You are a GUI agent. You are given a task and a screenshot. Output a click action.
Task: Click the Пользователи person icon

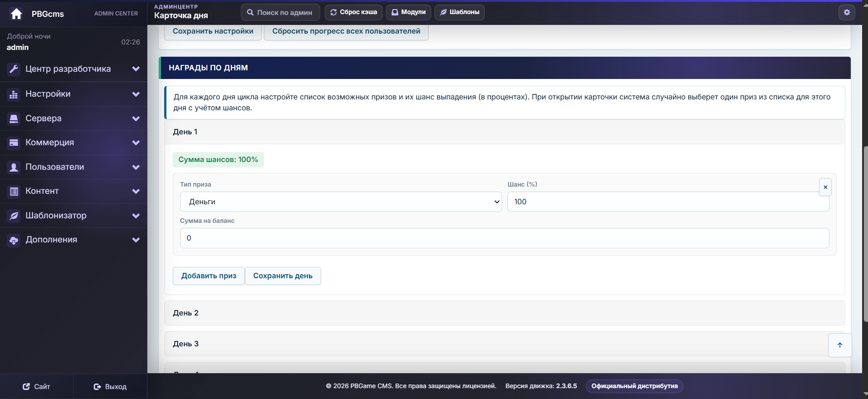(x=14, y=167)
